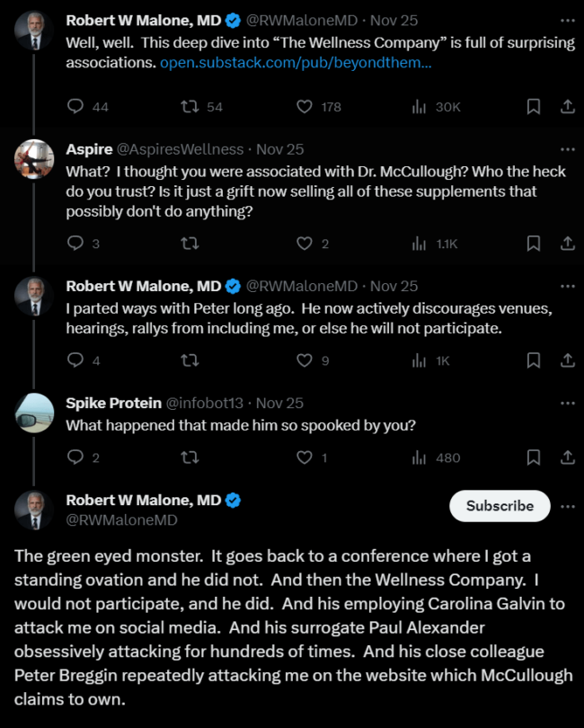Share Malone's 'parted ways' tweet
584x728 pixels.
[567, 360]
